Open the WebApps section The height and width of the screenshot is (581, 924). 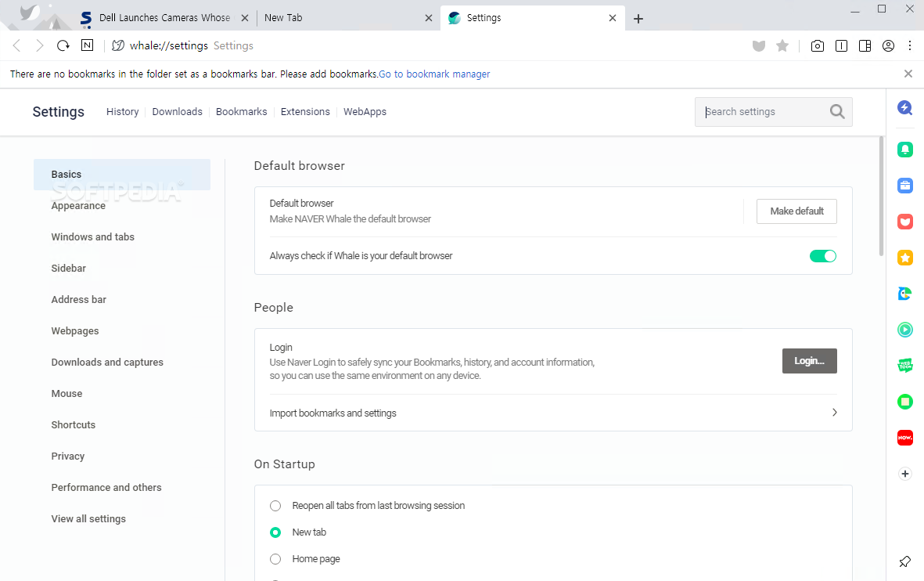[365, 111]
